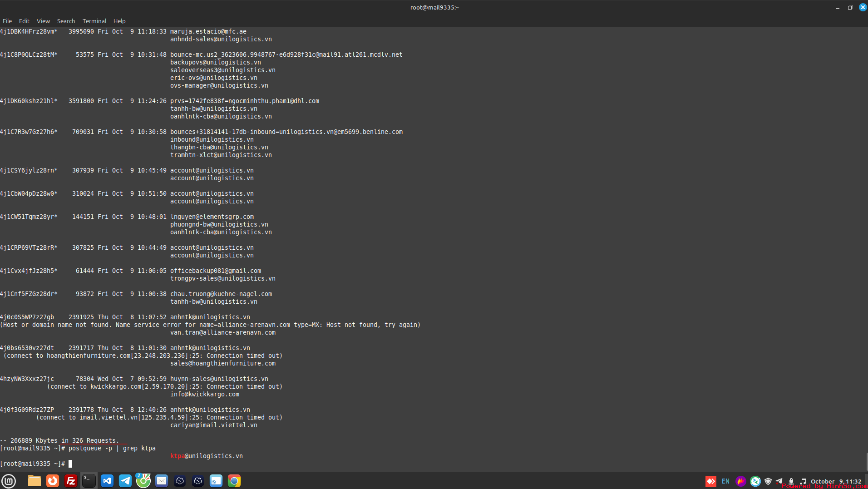Open Telegram from the taskbar
The width and height of the screenshot is (868, 489).
tap(125, 481)
